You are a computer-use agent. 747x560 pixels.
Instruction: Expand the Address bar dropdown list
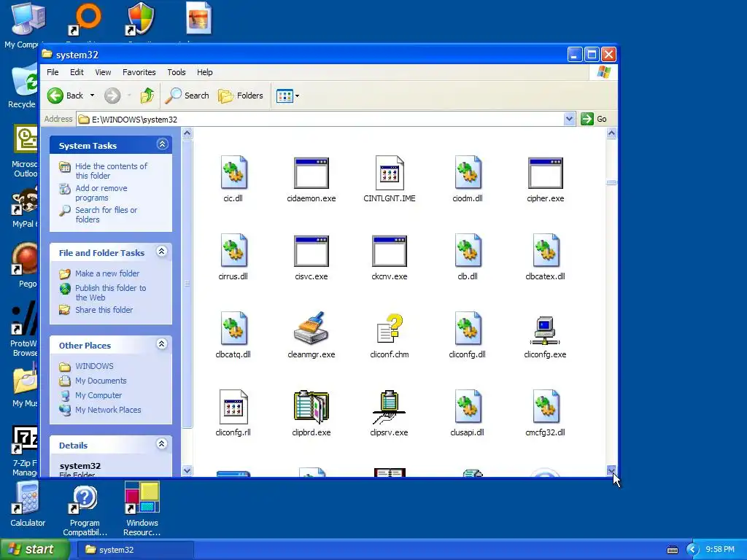point(569,119)
